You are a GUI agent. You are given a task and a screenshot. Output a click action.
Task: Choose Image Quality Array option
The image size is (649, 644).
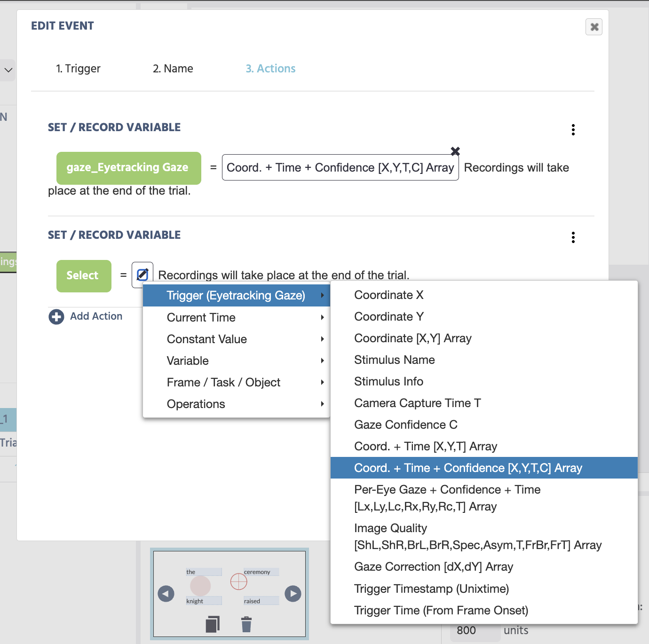click(x=484, y=536)
